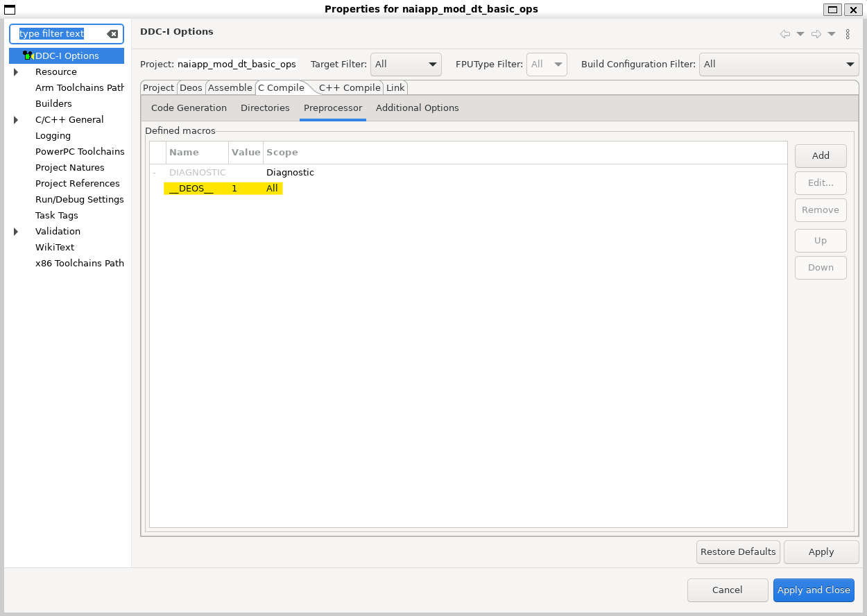
Task: Select the __DEOS__ macro row
Action: pos(223,189)
